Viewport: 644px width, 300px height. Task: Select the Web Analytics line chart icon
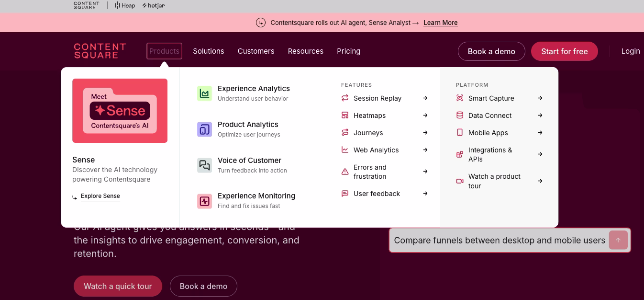(345, 150)
